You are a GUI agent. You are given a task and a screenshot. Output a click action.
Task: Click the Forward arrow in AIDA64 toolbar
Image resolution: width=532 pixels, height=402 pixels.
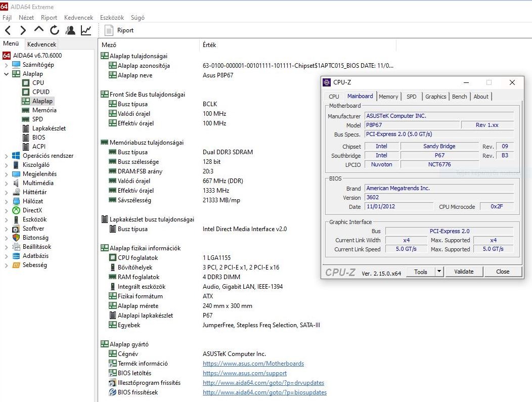(23, 30)
